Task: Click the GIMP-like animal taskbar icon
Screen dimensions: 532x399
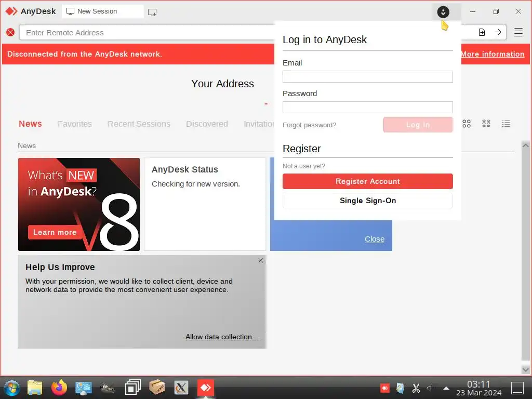Action: click(x=108, y=388)
